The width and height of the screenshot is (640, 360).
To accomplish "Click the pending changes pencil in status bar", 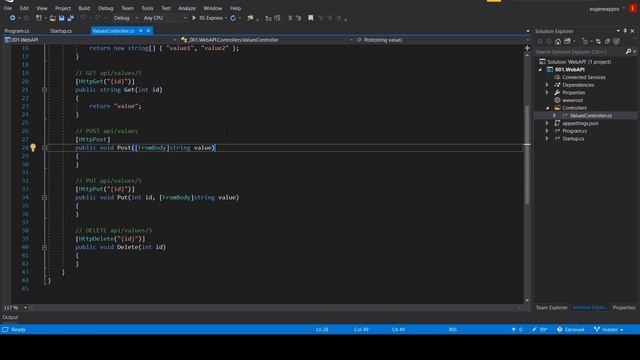I will tap(539, 329).
